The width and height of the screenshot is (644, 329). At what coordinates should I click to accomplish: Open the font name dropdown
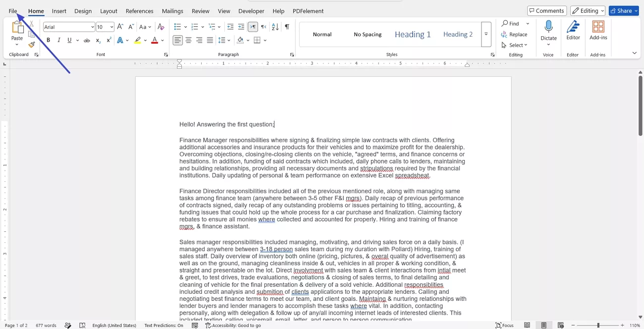pyautogui.click(x=93, y=27)
